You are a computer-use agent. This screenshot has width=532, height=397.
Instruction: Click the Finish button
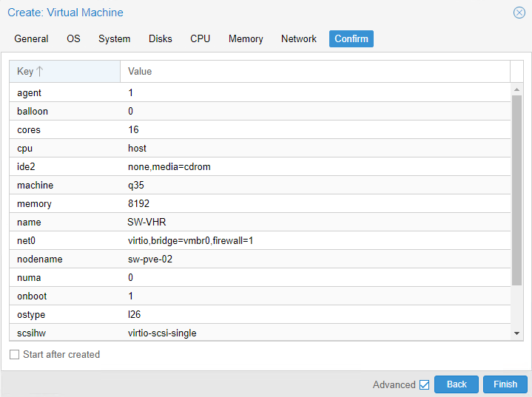click(x=505, y=384)
